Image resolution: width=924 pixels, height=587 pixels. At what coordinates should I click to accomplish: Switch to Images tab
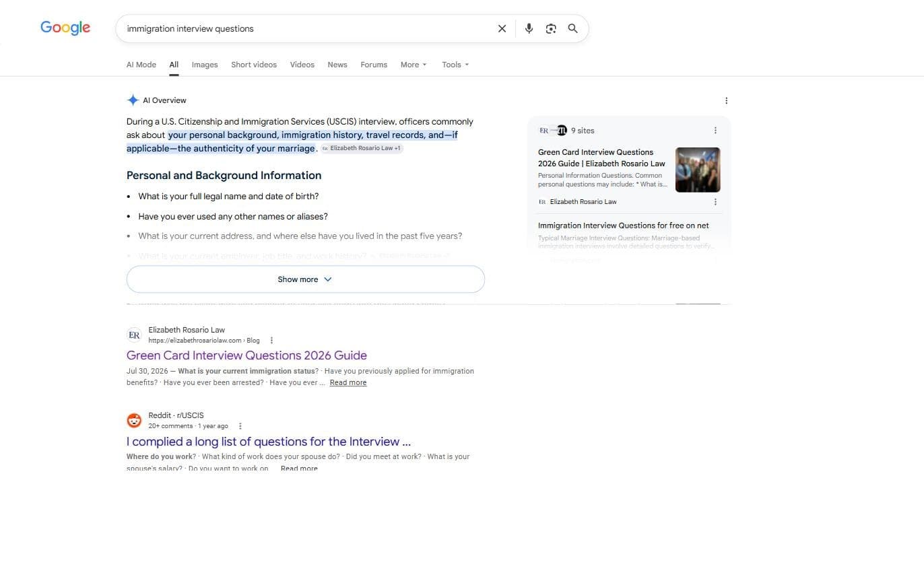[205, 65]
